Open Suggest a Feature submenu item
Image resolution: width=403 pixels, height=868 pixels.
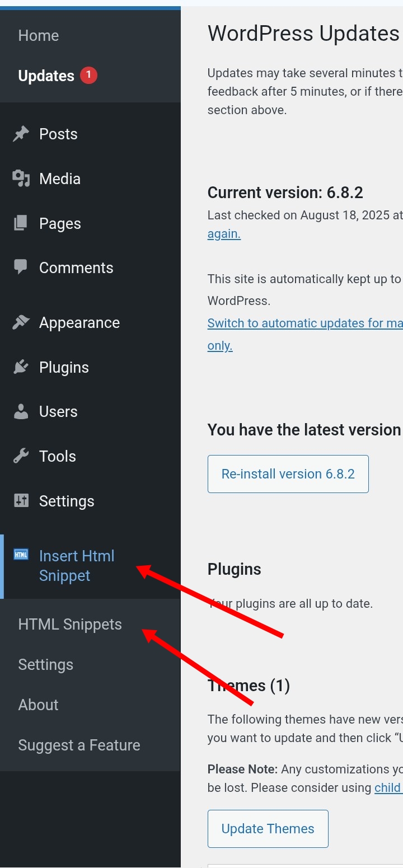[x=79, y=745]
